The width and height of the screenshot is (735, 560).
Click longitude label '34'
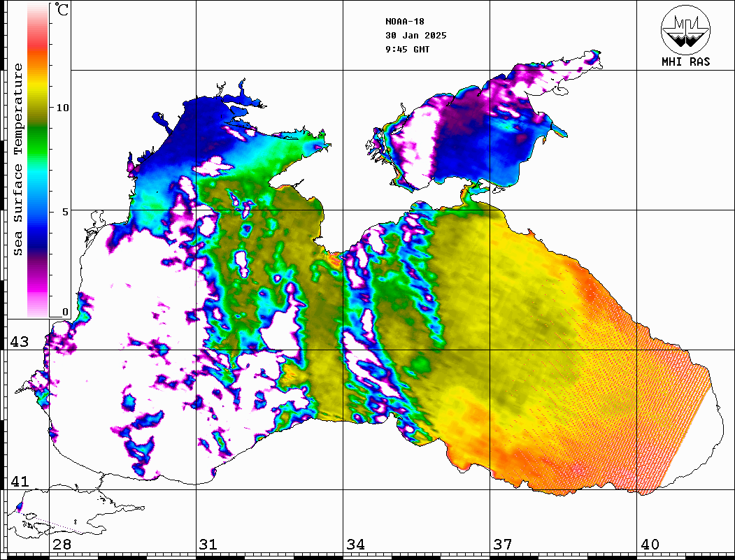355,545
